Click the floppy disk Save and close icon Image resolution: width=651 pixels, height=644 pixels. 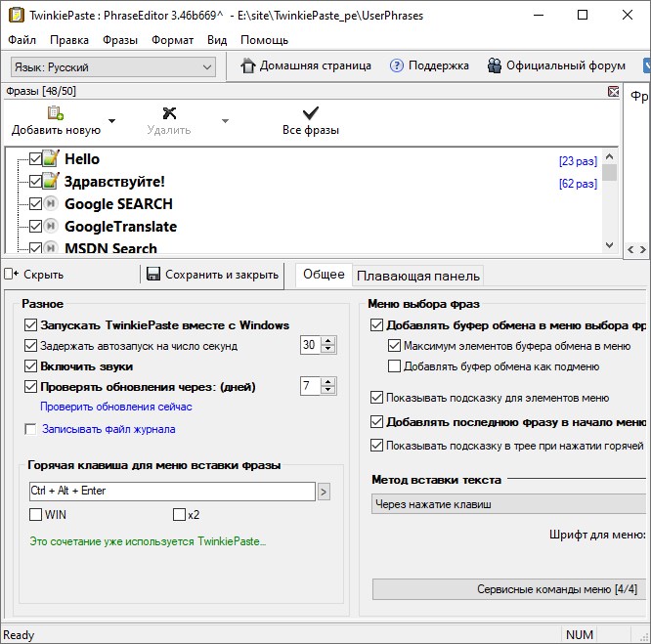(x=153, y=274)
